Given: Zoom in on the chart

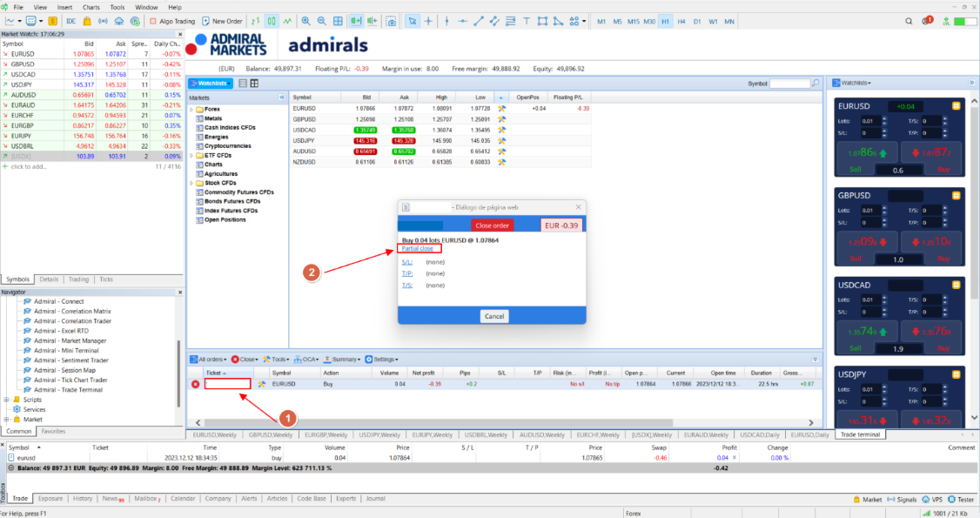Looking at the screenshot, I should click(x=305, y=21).
